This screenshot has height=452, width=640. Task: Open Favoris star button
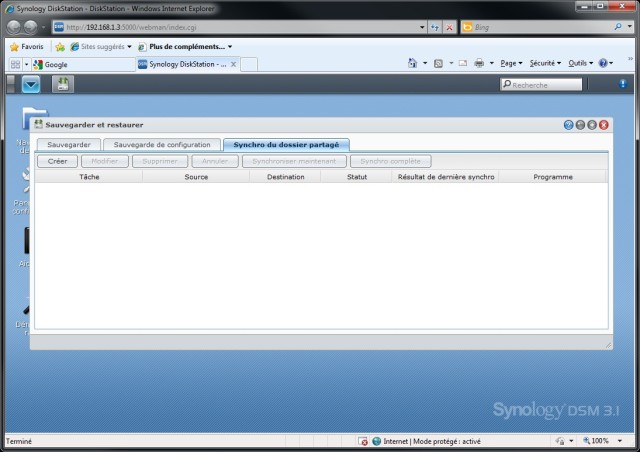(x=27, y=47)
